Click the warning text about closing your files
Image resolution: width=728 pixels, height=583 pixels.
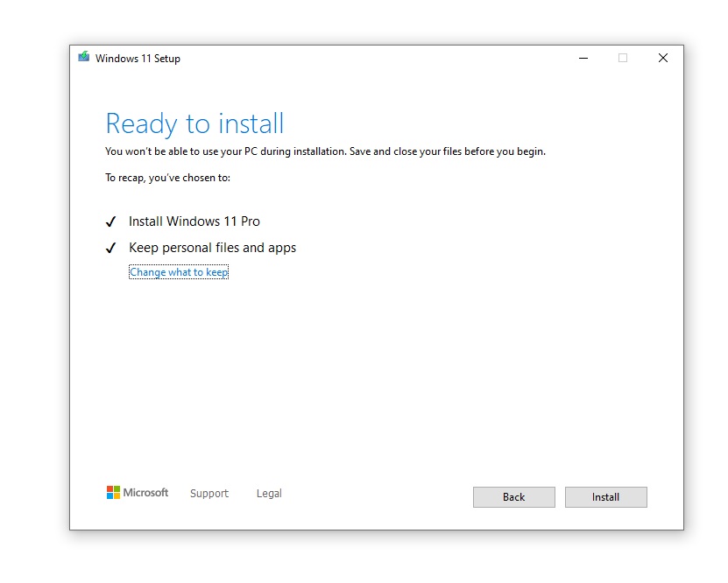[x=324, y=151]
